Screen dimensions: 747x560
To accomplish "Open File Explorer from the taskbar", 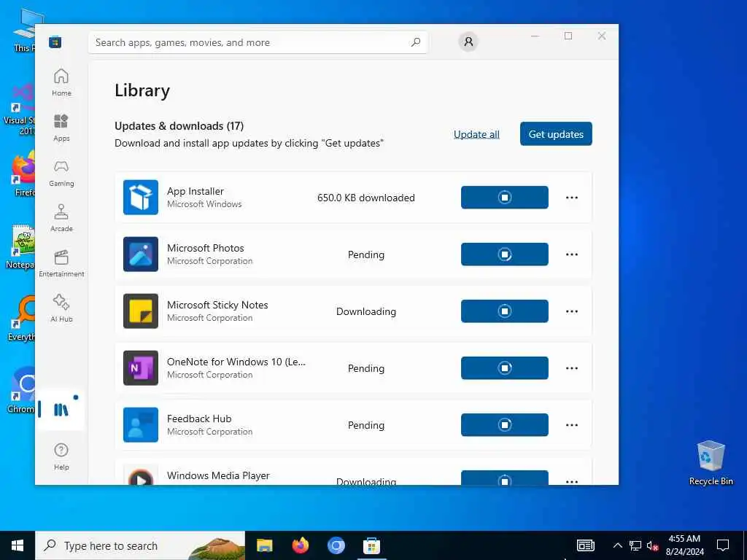I will pos(264,545).
